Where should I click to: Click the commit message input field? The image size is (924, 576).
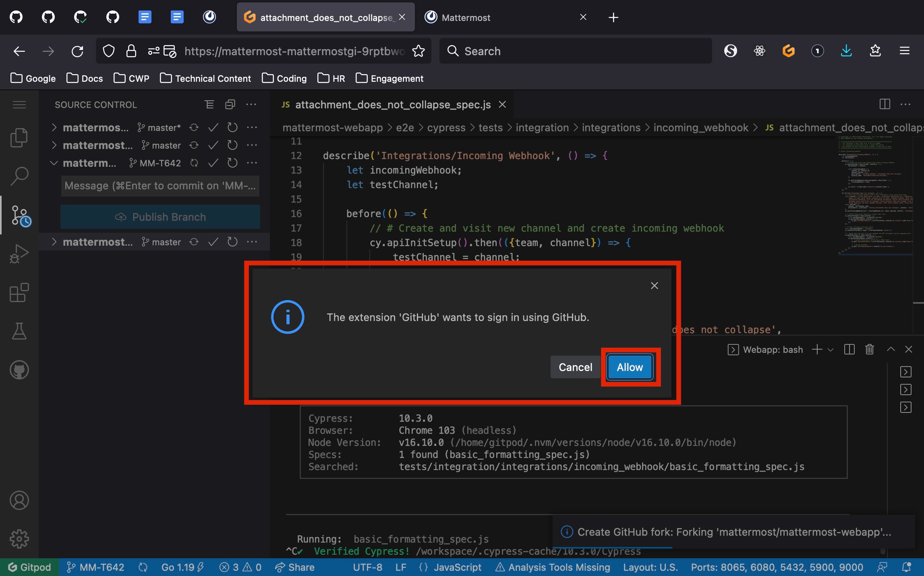tap(160, 186)
